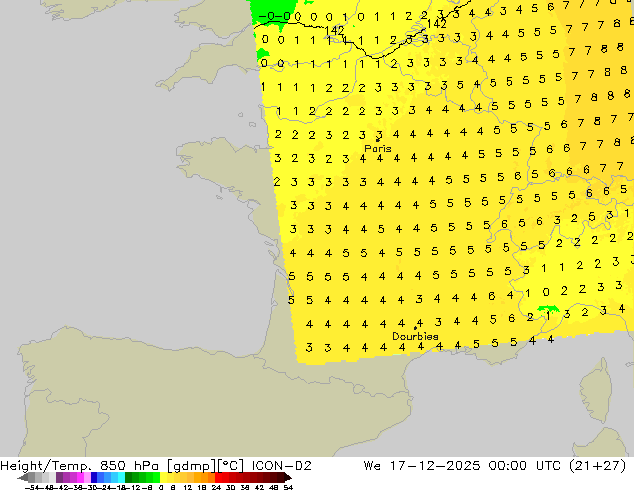Screen dimensions: 634x490
Task: Click the black dot marking Dourbies
Action: point(415,328)
